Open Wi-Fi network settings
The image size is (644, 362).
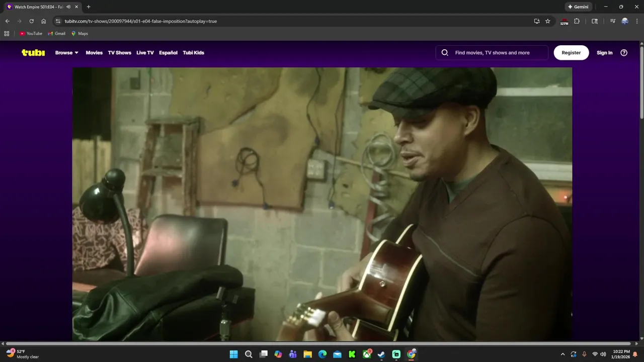[595, 354]
